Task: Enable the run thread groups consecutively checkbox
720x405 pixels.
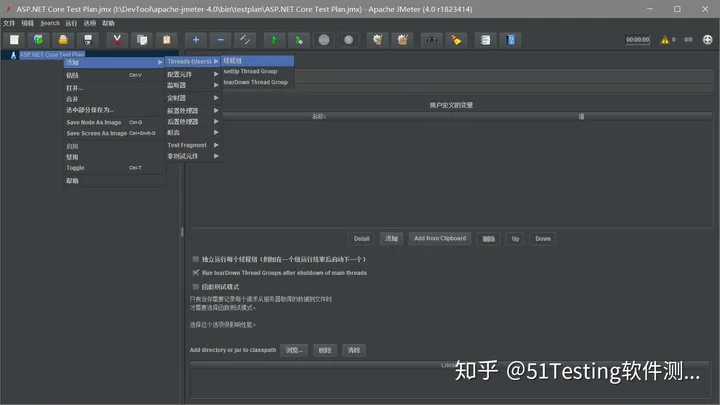Action: click(196, 259)
